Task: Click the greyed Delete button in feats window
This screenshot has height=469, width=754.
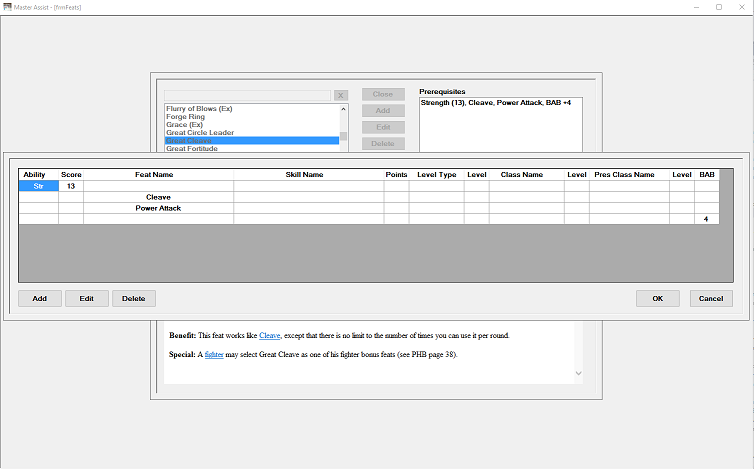Action: coord(383,143)
